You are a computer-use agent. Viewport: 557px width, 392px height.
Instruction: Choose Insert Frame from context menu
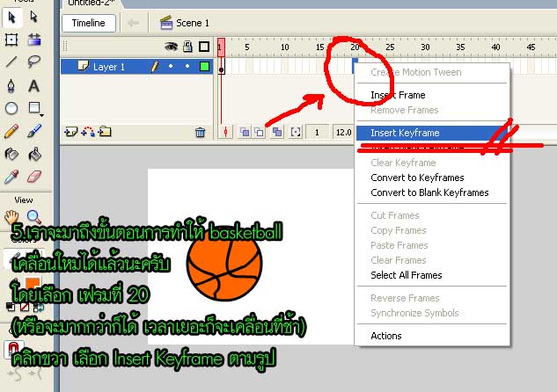coord(432,95)
